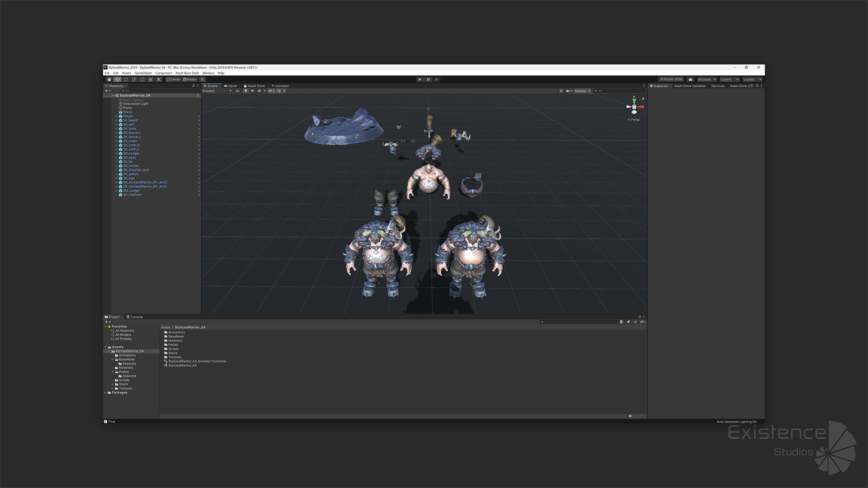This screenshot has width=868, height=488.
Task: Click the cloud services icon
Action: click(x=690, y=80)
